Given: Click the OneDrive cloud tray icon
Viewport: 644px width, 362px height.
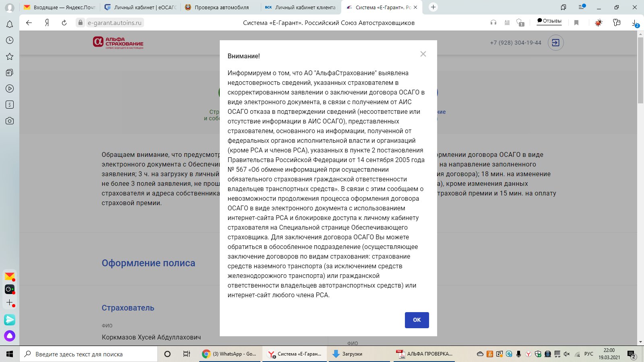Looking at the screenshot, I should pyautogui.click(x=480, y=354).
